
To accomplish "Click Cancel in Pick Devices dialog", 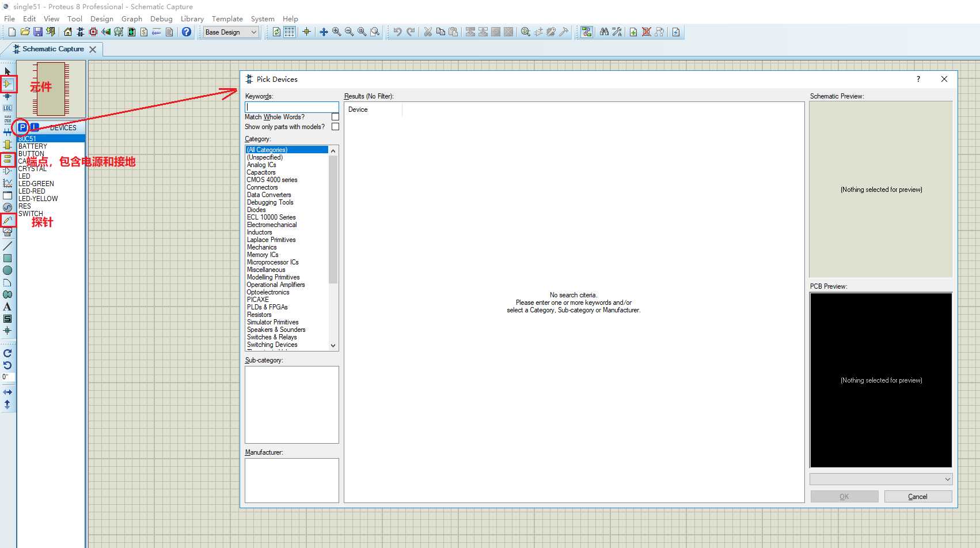I will 918,497.
